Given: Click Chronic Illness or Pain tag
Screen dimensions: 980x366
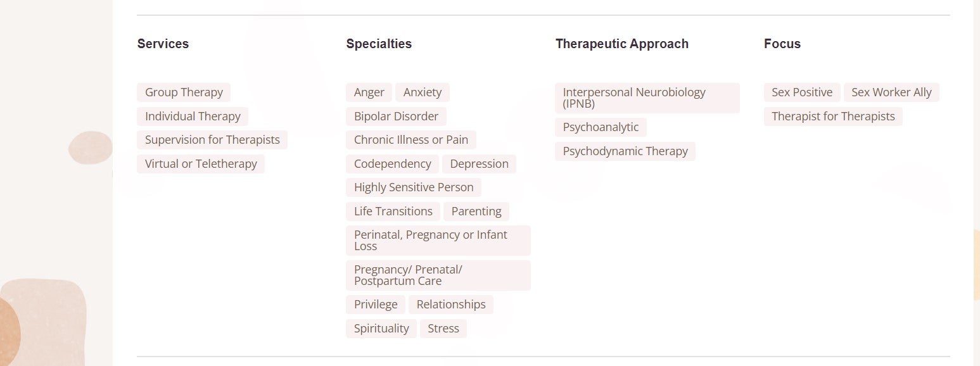Looking at the screenshot, I should [x=411, y=140].
